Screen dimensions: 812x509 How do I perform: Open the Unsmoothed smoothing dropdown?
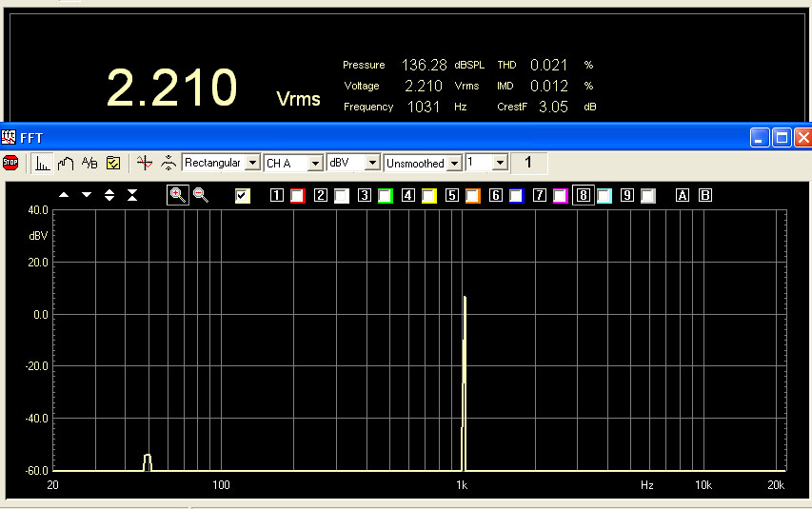454,163
